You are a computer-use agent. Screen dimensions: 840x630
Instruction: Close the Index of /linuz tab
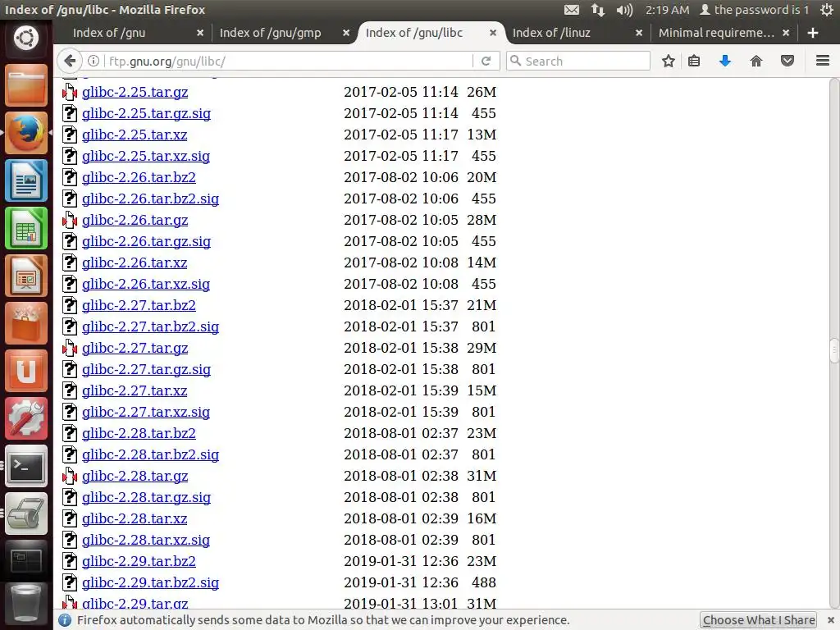pyautogui.click(x=638, y=33)
